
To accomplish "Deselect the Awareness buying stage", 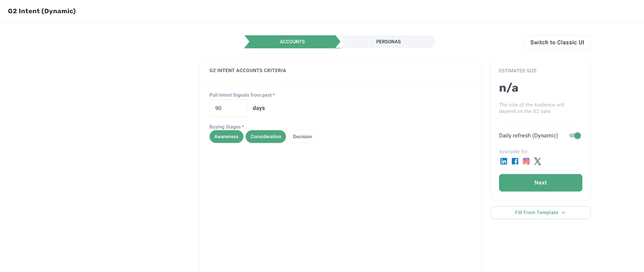I will click(x=226, y=137).
